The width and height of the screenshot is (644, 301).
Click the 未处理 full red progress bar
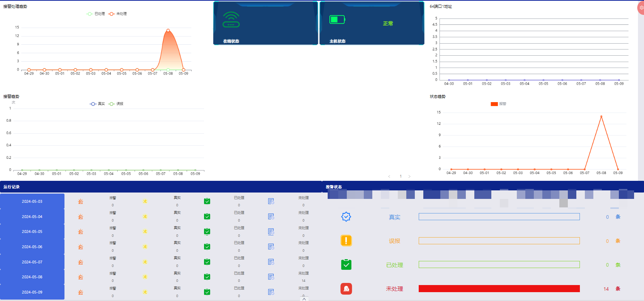(x=499, y=289)
